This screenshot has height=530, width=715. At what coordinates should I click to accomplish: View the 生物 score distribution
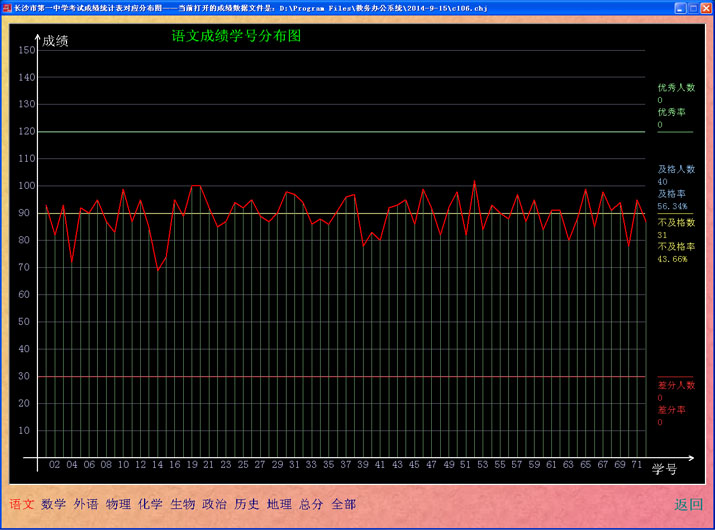click(x=182, y=504)
